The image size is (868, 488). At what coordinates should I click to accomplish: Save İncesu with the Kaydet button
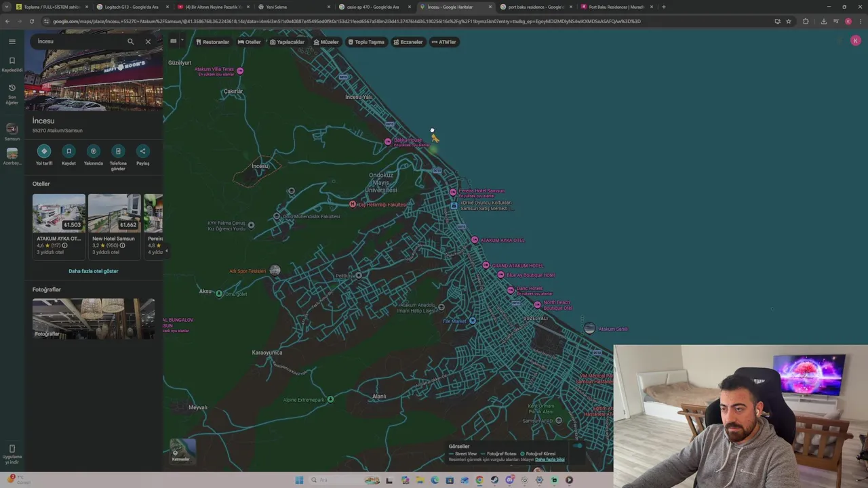click(68, 155)
